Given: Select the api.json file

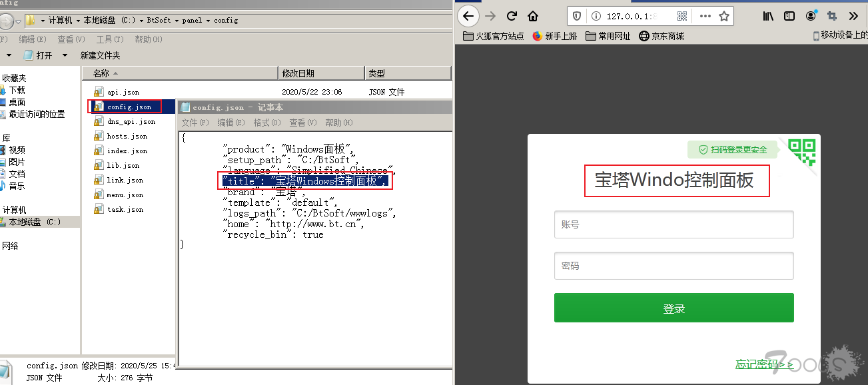Looking at the screenshot, I should pos(117,92).
